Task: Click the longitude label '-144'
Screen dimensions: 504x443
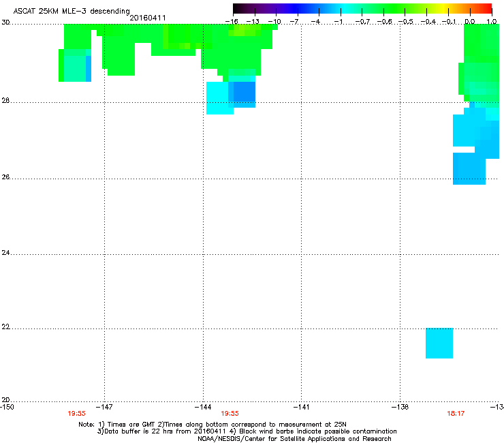Action: [x=203, y=407]
